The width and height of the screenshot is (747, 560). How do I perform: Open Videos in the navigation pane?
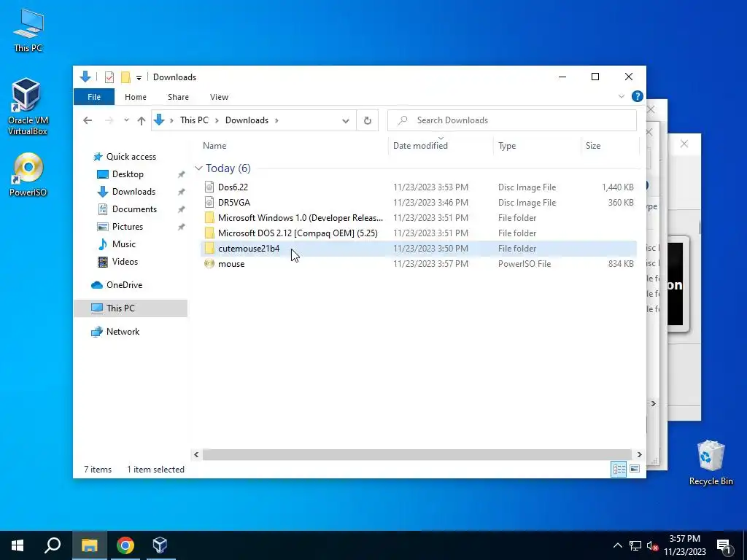pyautogui.click(x=125, y=262)
